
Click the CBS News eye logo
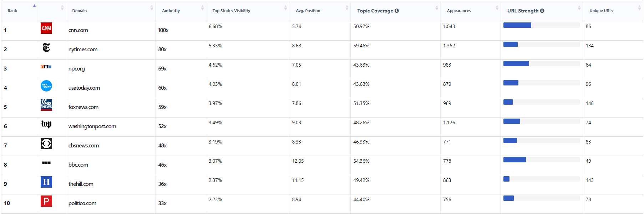tap(46, 143)
